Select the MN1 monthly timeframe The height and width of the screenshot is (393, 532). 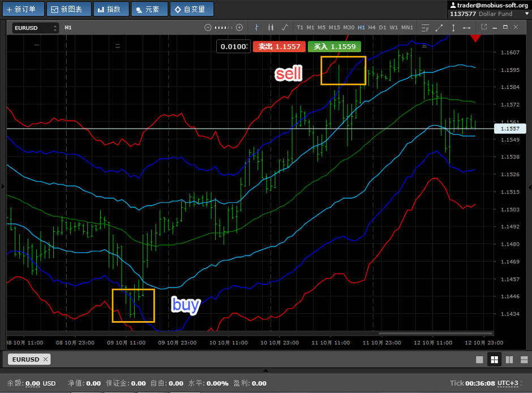pos(407,28)
